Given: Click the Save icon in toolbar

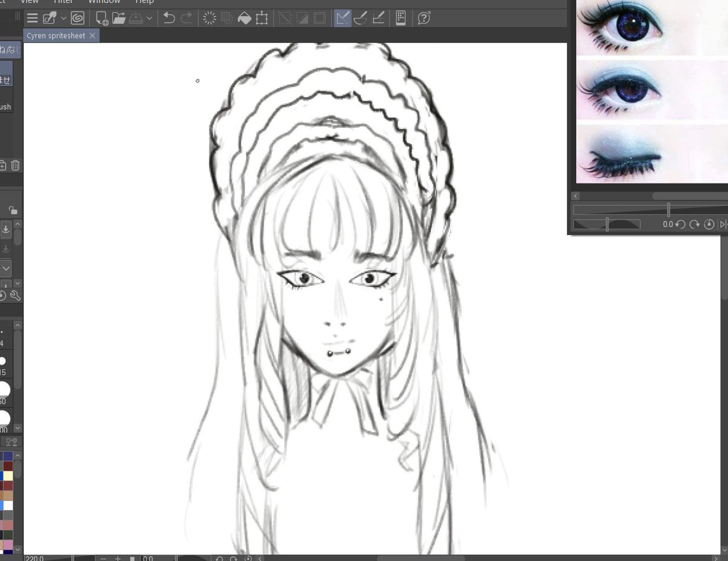Looking at the screenshot, I should (135, 18).
